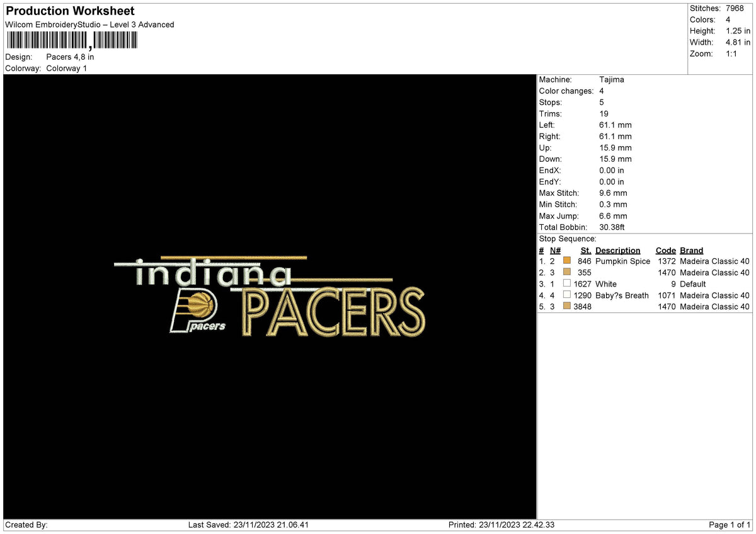The width and height of the screenshot is (756, 534).
Task: Click the 'Brand' column header
Action: click(x=692, y=250)
